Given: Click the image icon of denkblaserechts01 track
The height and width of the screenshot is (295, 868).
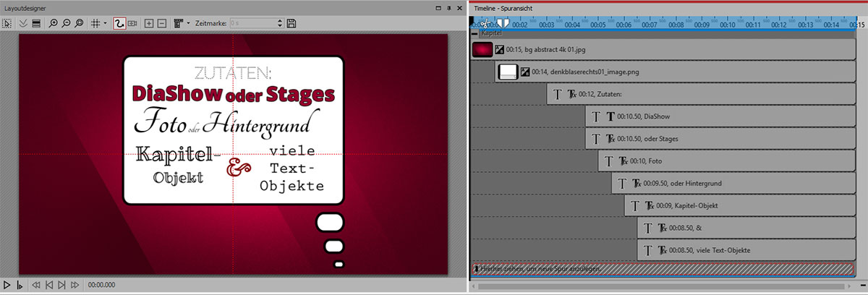Looking at the screenshot, I should pos(526,72).
